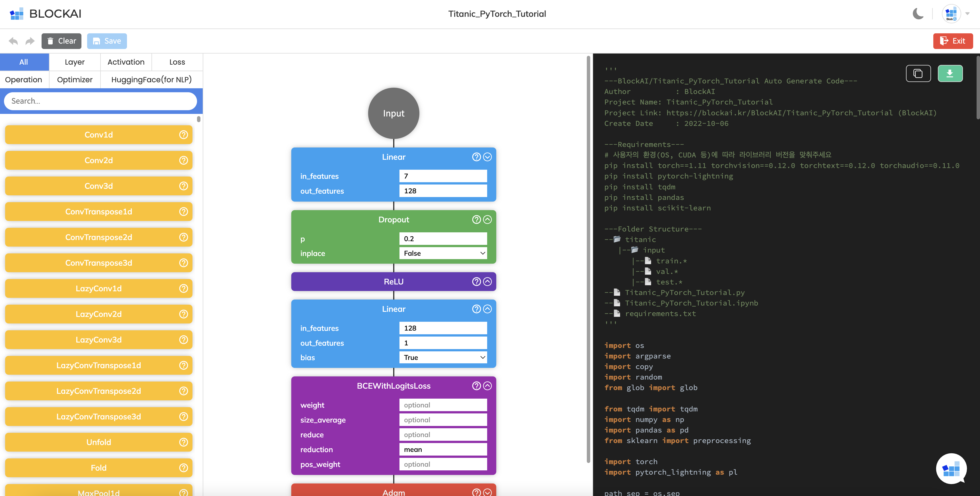The height and width of the screenshot is (496, 980).
Task: Click the redo arrow icon
Action: pos(30,41)
